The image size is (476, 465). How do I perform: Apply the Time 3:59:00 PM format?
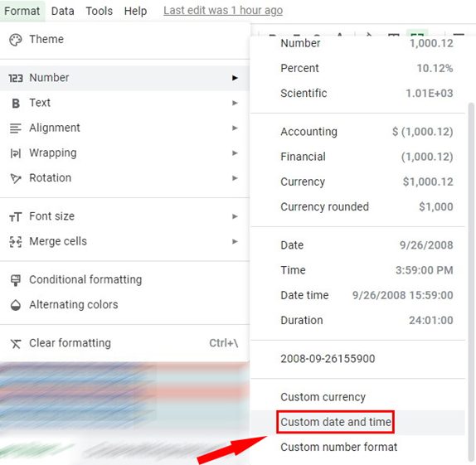pyautogui.click(x=357, y=270)
